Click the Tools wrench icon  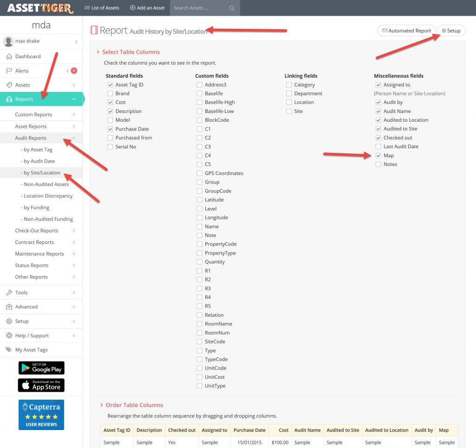tap(9, 292)
